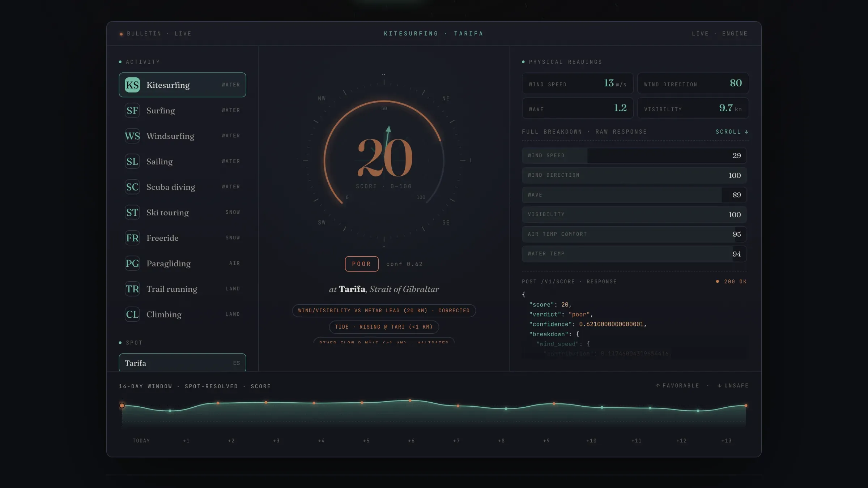Pick the CL Climbing icon badge
Screen dimensions: 868x488
click(x=132, y=314)
